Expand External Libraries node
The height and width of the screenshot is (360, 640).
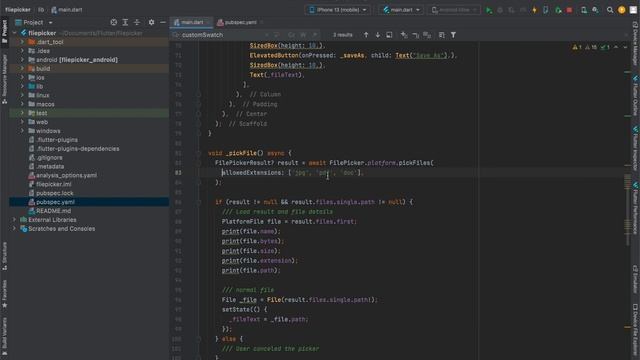(14, 220)
